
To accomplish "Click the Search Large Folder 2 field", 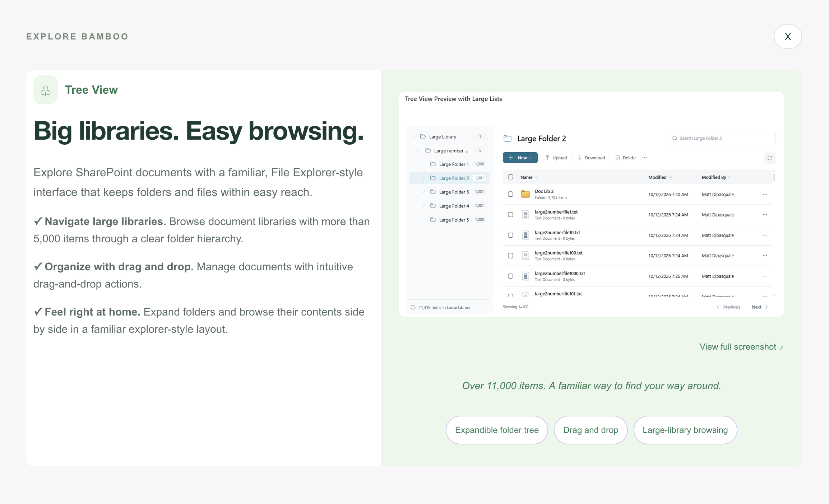I will point(722,138).
